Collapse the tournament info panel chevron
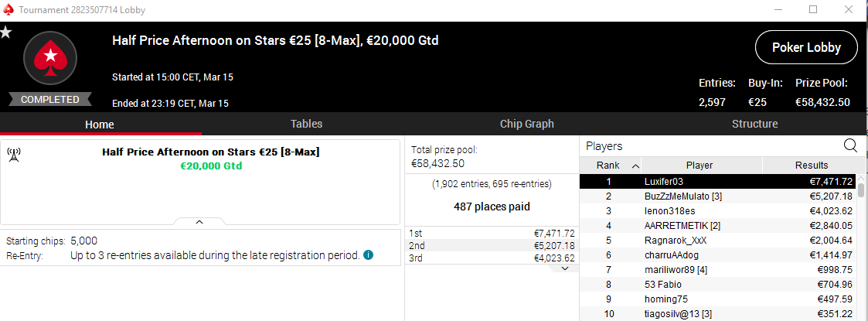 tap(199, 222)
